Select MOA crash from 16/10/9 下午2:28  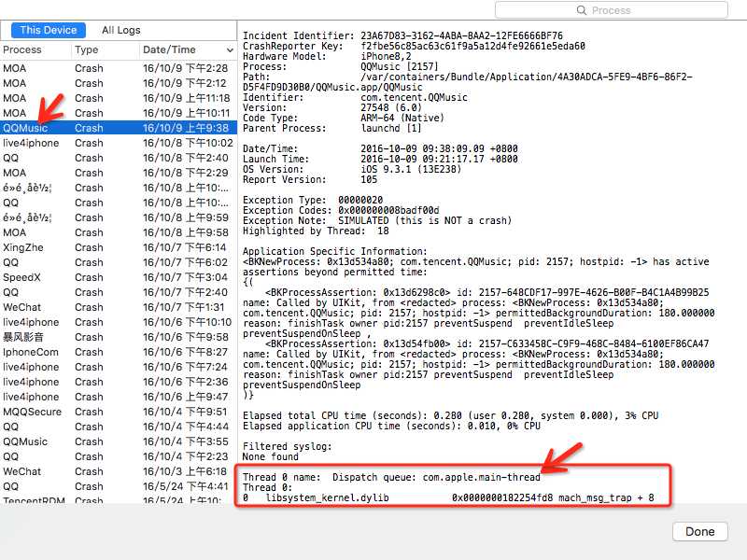point(119,68)
